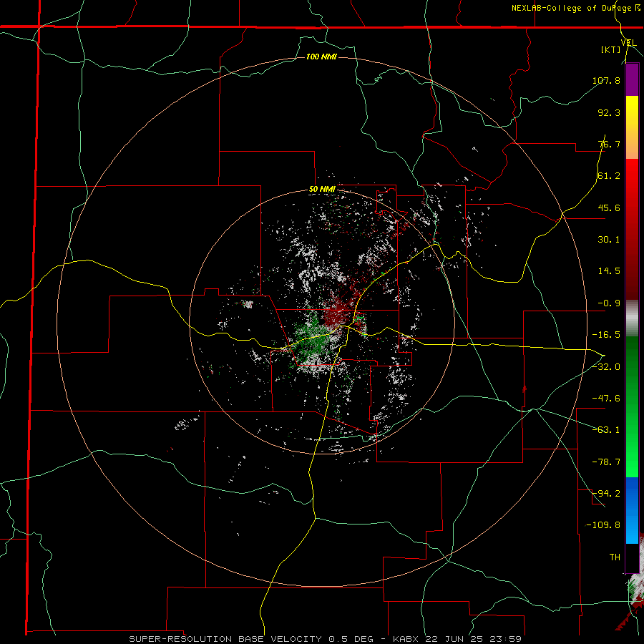Click the 30.1 legend value
644x644 pixels.
pos(609,240)
